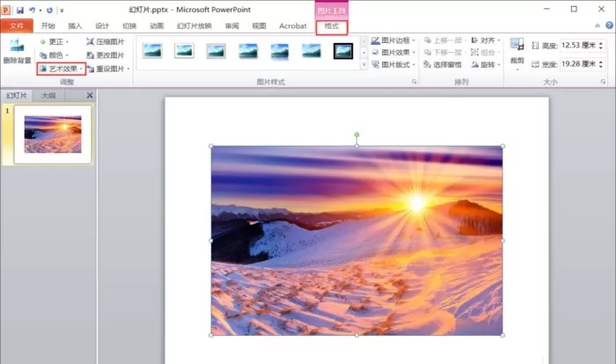This screenshot has height=364, width=616.
Task: Click the Group (组合) button
Action: point(486,52)
